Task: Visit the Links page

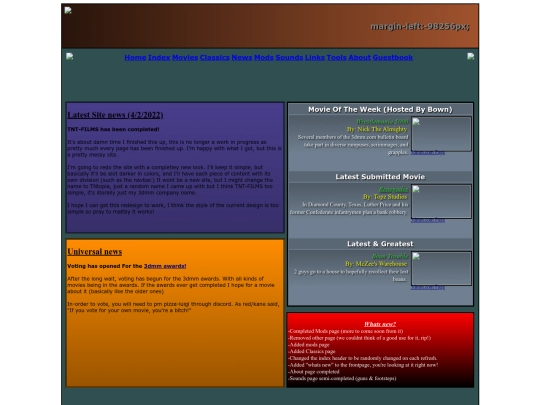Action: [315, 58]
